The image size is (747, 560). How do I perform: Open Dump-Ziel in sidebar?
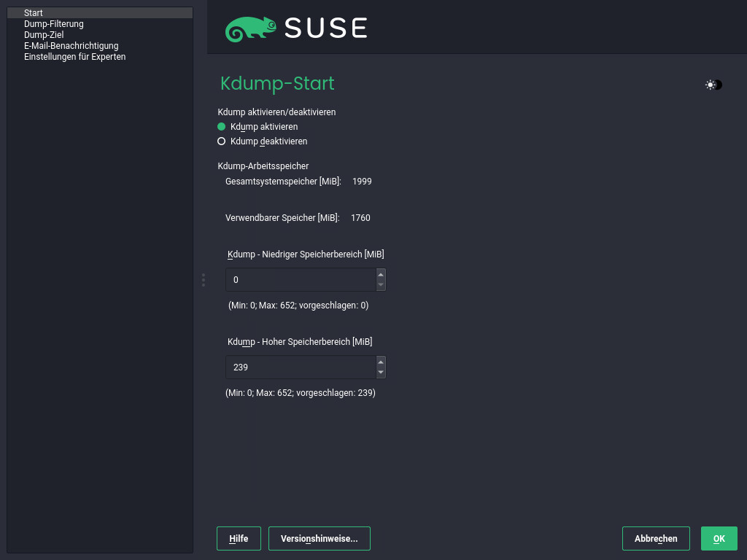[100, 35]
